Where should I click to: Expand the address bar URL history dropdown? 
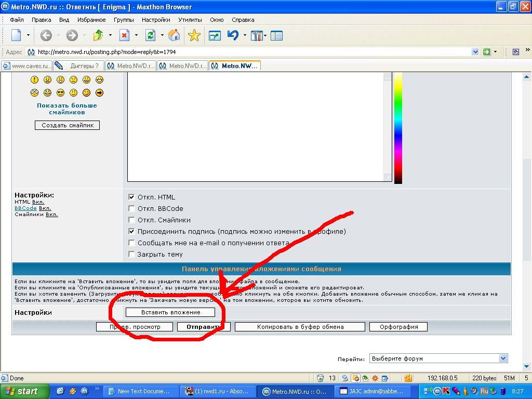(x=475, y=52)
